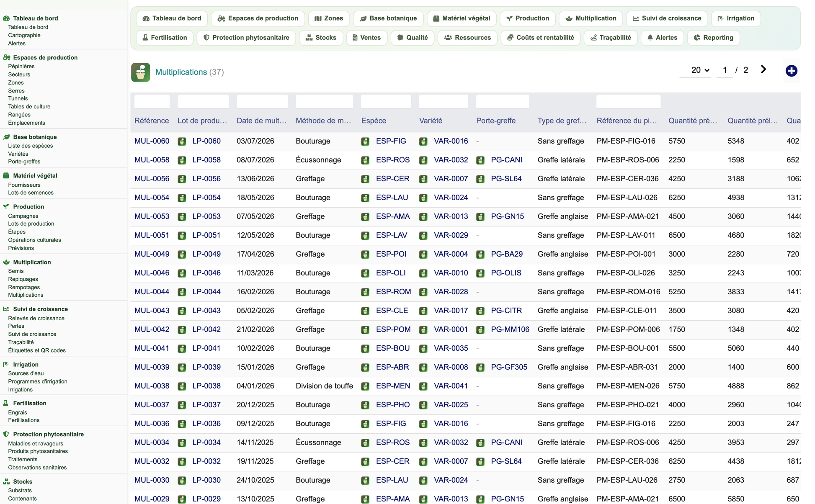Open sidebar link Pépinières

tap(21, 66)
